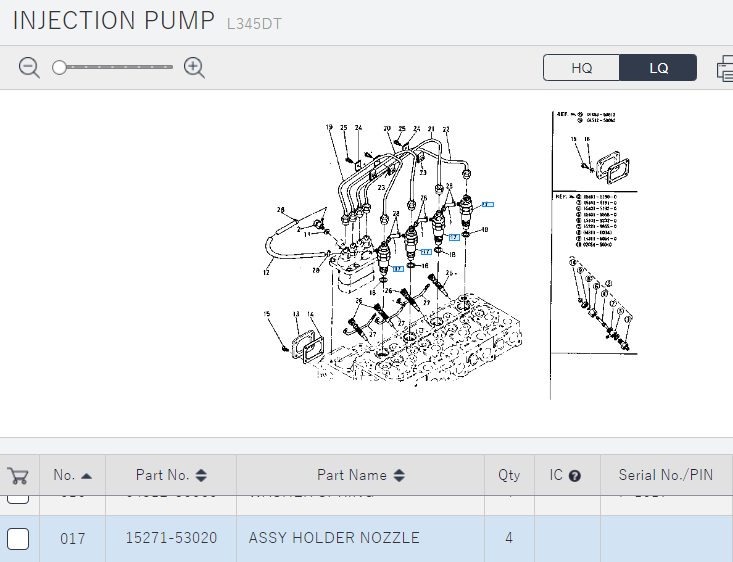This screenshot has width=733, height=562.
Task: Switch image quality to HQ
Action: 581,68
